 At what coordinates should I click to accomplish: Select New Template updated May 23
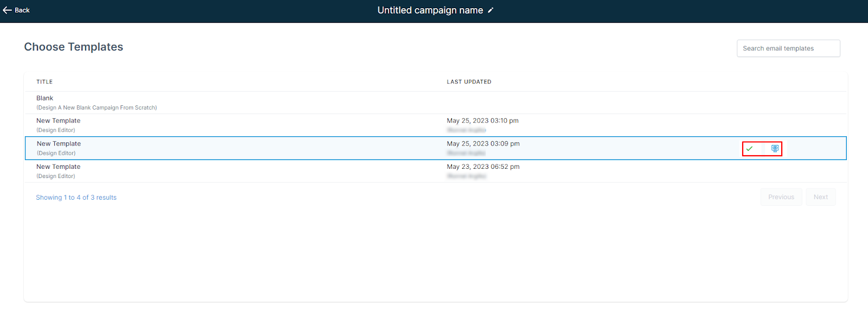436,171
